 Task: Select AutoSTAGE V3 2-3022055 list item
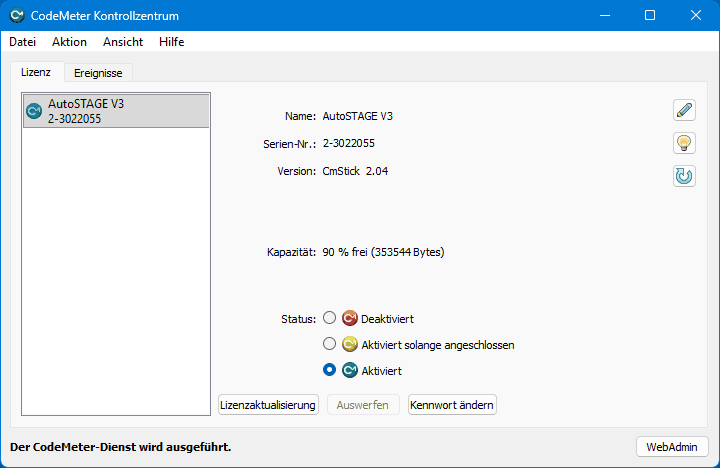coord(116,111)
